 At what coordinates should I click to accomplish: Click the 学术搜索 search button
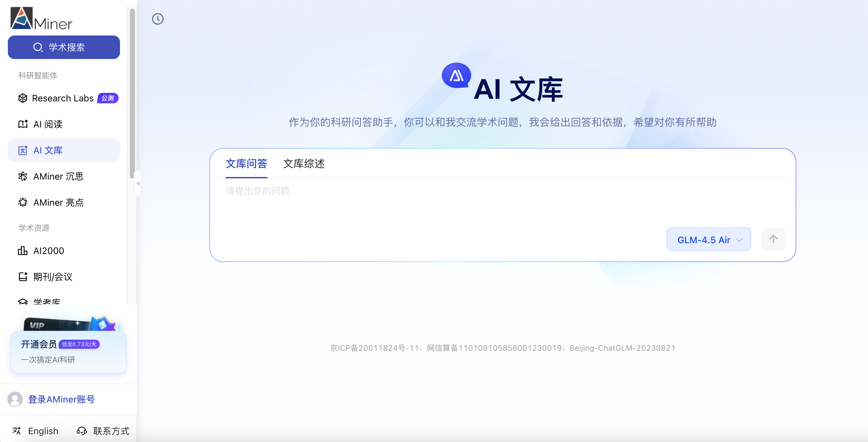point(64,47)
